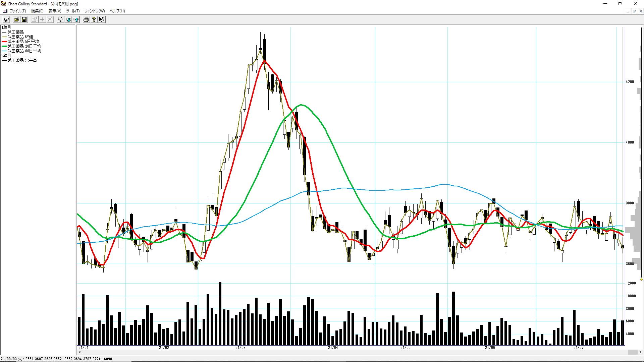Viewport: 644px width, 362px height.
Task: Click the yellow diamond marker on price axis
Action: [x=641, y=279]
